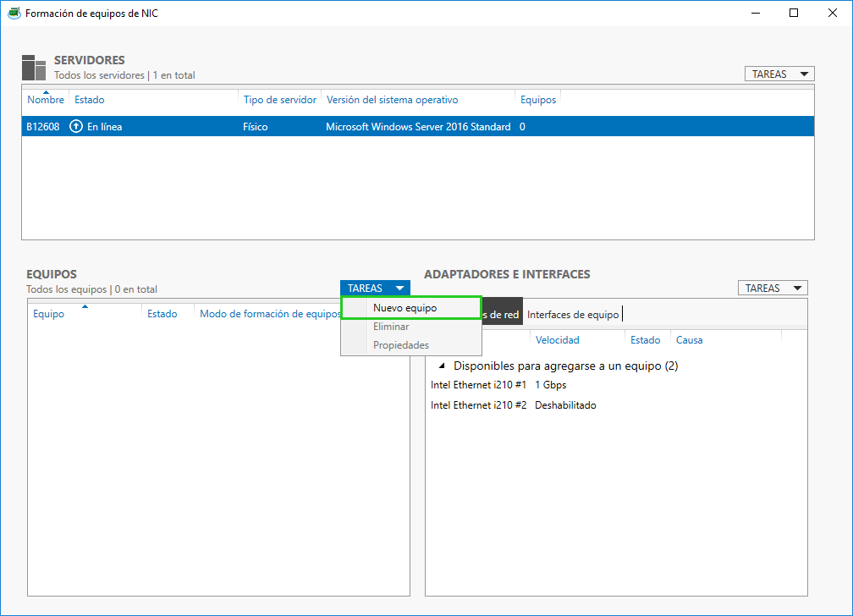Sort by Modo de formación de equipos column

click(270, 314)
